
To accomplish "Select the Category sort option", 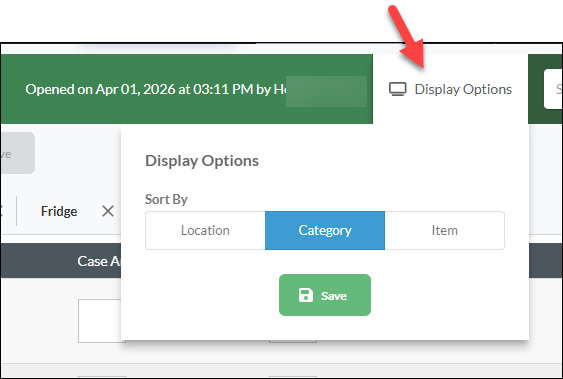I will coord(325,230).
